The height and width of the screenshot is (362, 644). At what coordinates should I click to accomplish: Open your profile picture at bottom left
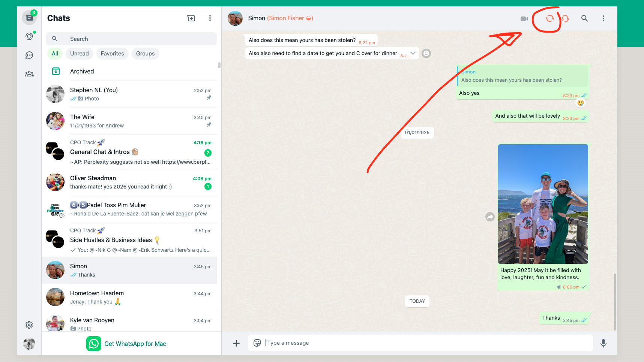29,344
